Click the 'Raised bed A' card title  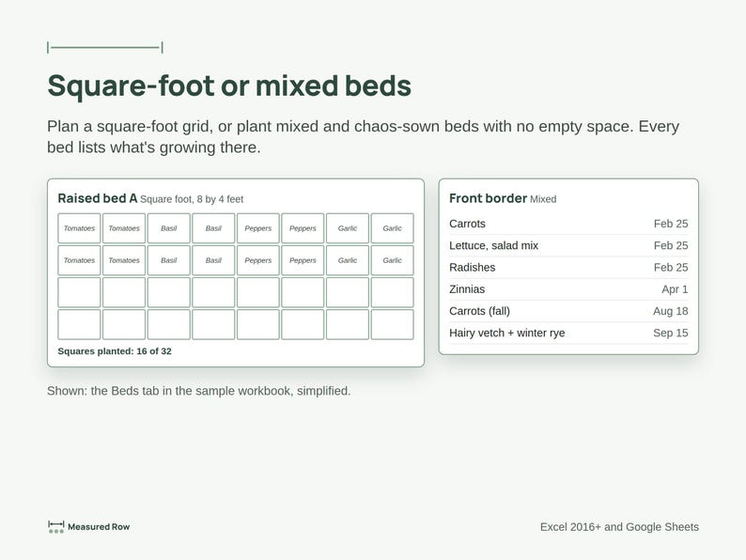(98, 198)
